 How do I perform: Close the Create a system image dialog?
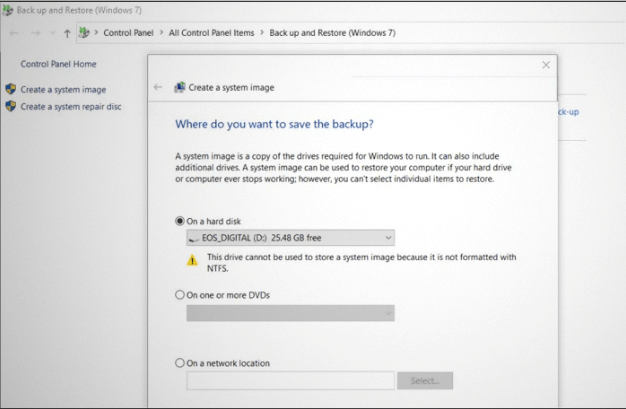point(546,65)
